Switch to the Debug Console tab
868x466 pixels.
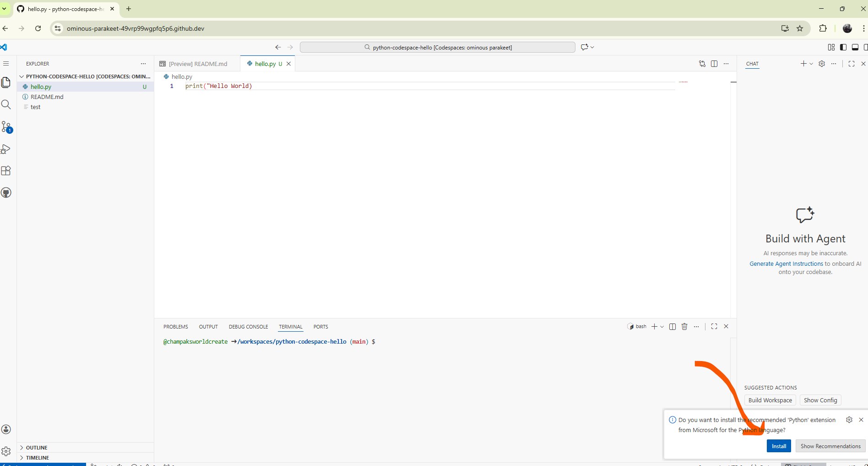[x=249, y=327]
